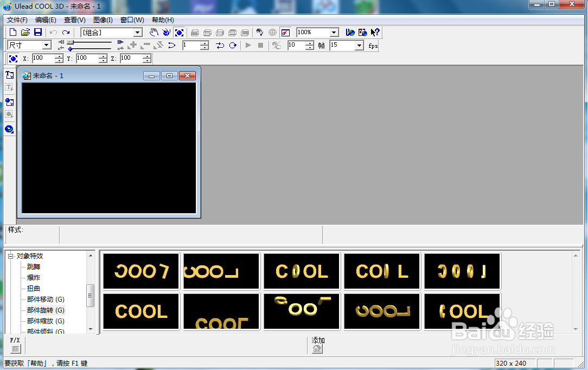Create a new document using New icon
Image resolution: width=588 pixels, height=370 pixels.
[x=13, y=32]
